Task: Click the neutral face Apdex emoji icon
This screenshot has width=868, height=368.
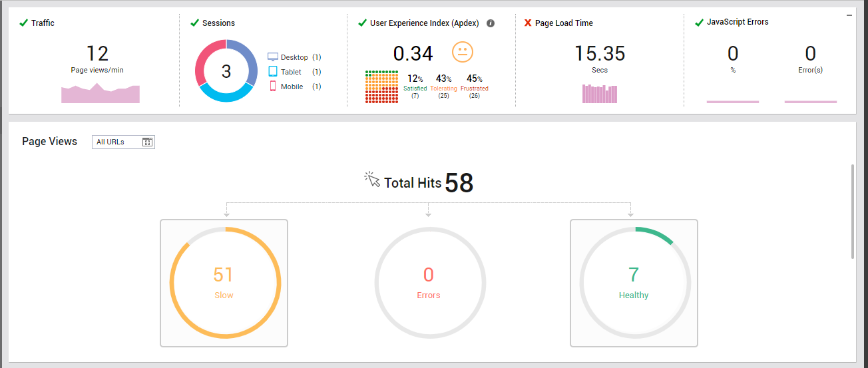Action: point(462,52)
